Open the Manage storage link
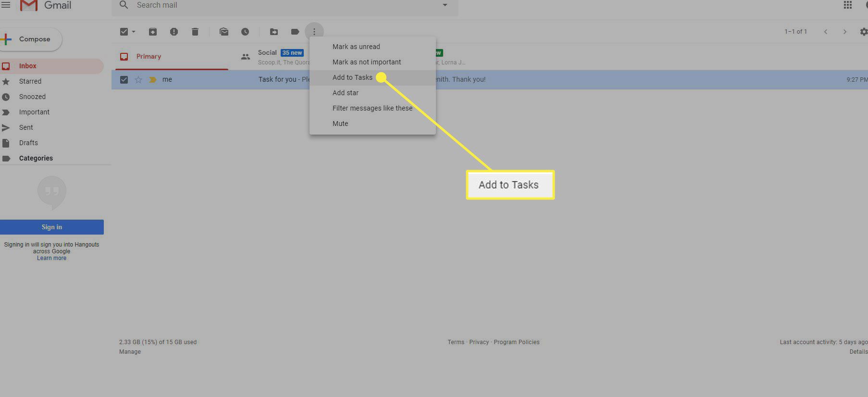The width and height of the screenshot is (868, 397). 130,352
